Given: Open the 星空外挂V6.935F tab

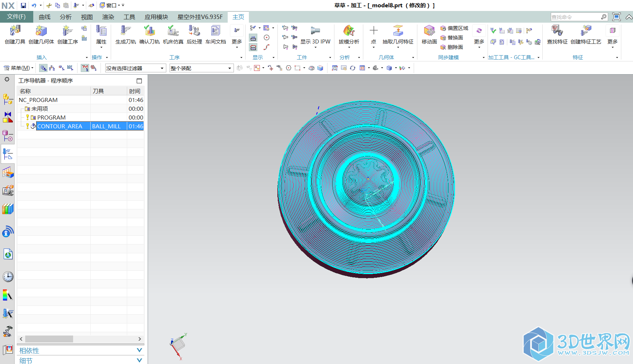Looking at the screenshot, I should 200,17.
